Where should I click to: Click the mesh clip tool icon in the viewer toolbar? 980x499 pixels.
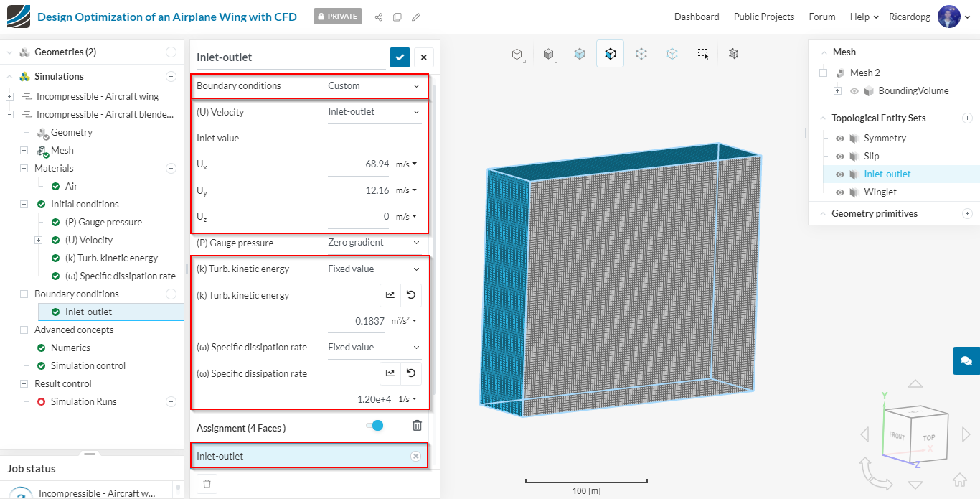pos(733,54)
